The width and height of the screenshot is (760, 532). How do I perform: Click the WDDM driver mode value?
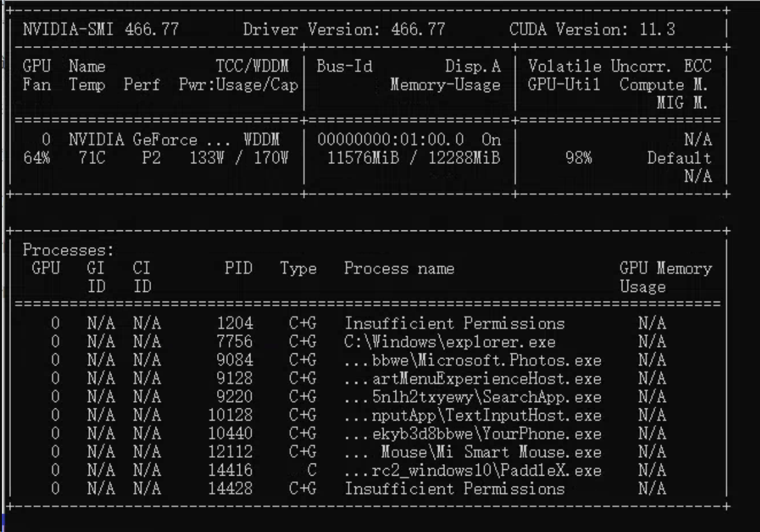261,140
